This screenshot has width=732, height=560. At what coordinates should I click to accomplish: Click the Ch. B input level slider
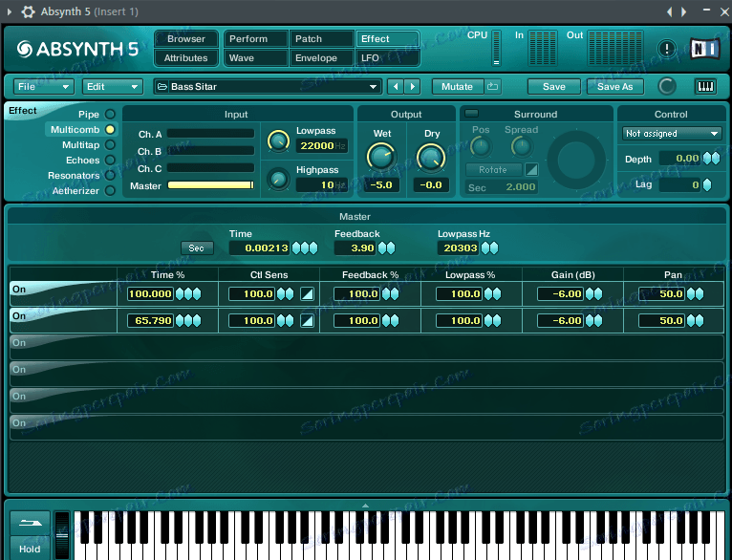210,151
